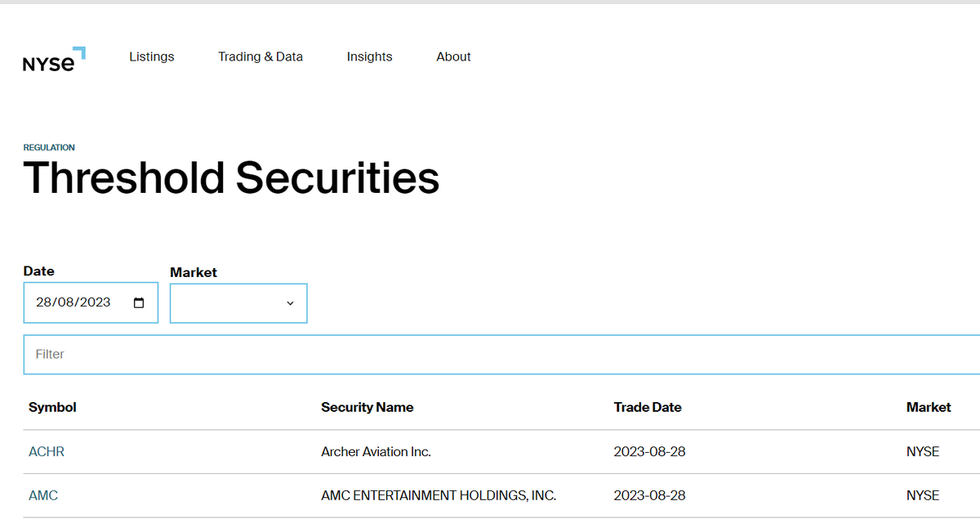Click the Threshold Securities heading
The image size is (980, 528).
231,177
